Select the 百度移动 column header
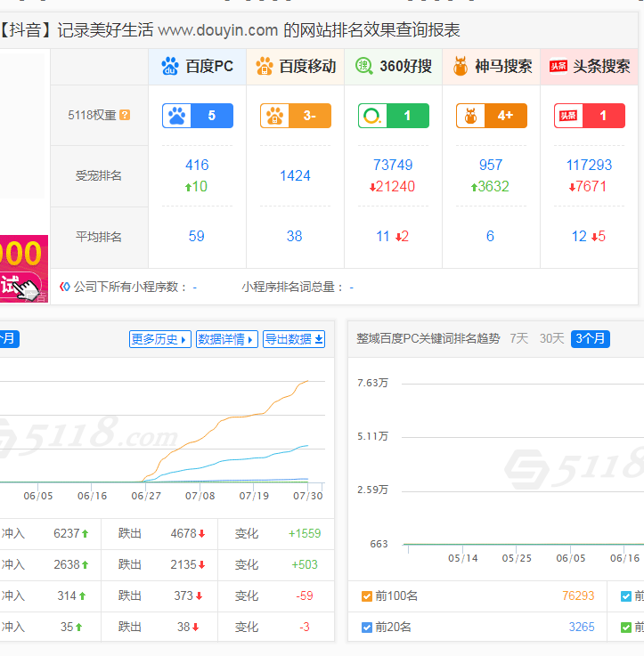Image resolution: width=644 pixels, height=656 pixels. coord(296,67)
